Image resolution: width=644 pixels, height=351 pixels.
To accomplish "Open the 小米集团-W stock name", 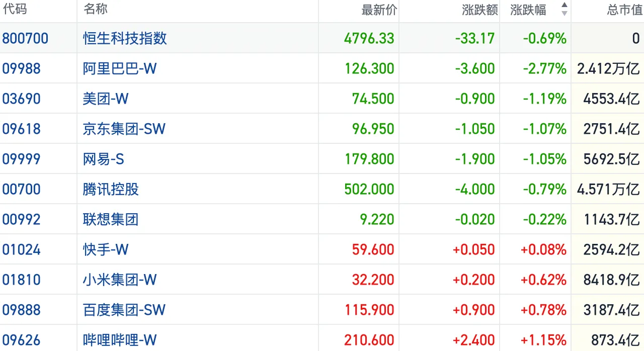I will pos(120,280).
